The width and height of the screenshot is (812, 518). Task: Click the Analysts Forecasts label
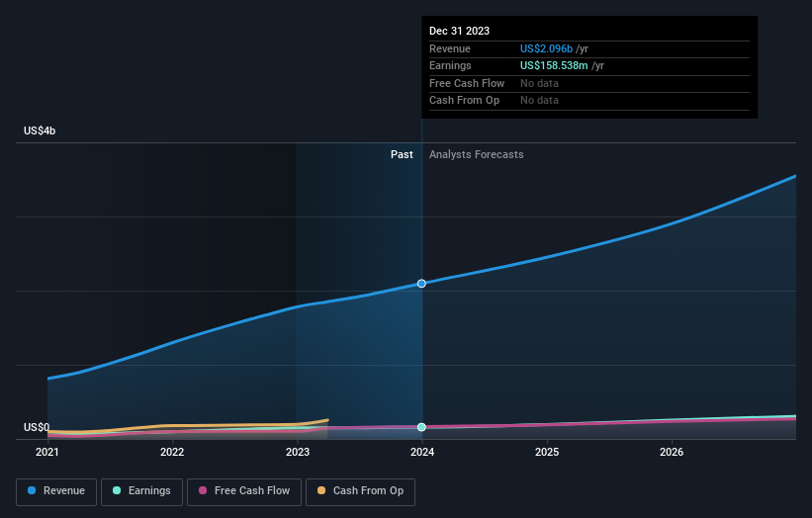click(477, 154)
